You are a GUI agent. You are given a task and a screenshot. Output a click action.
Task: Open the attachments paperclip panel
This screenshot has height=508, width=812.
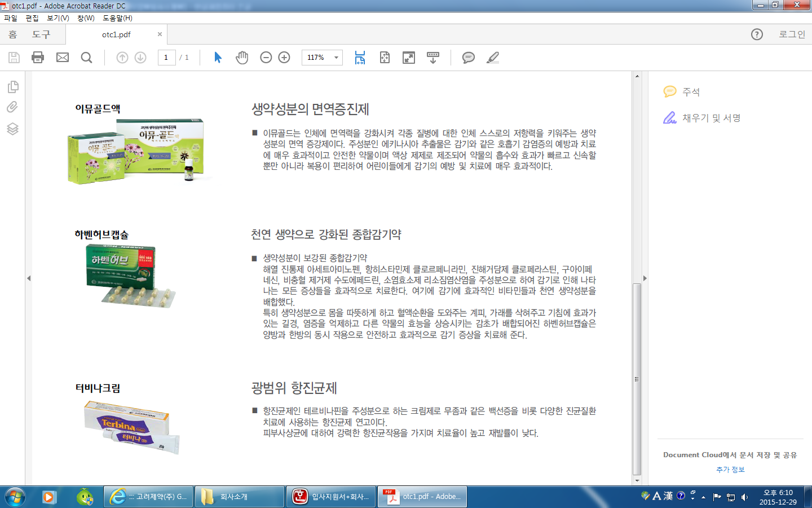click(12, 107)
